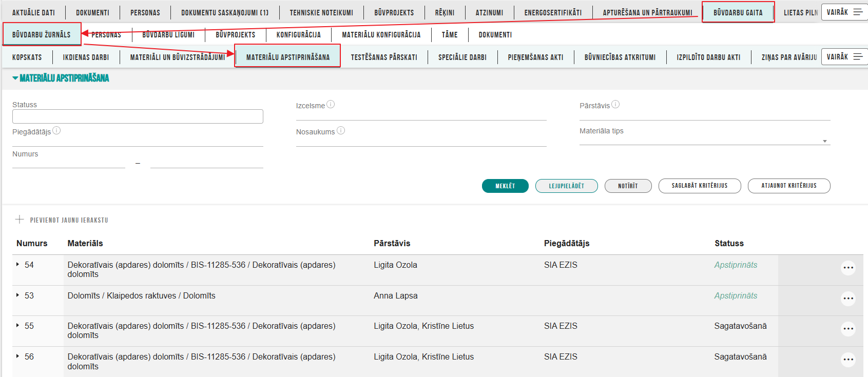This screenshot has height=377, width=868.
Task: Open the top-level Dokumenti tab
Action: pos(92,13)
